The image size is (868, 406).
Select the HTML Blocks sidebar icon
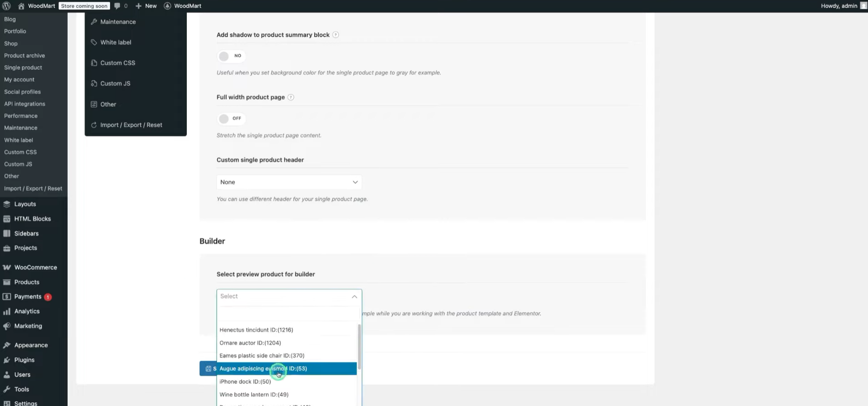(7, 218)
